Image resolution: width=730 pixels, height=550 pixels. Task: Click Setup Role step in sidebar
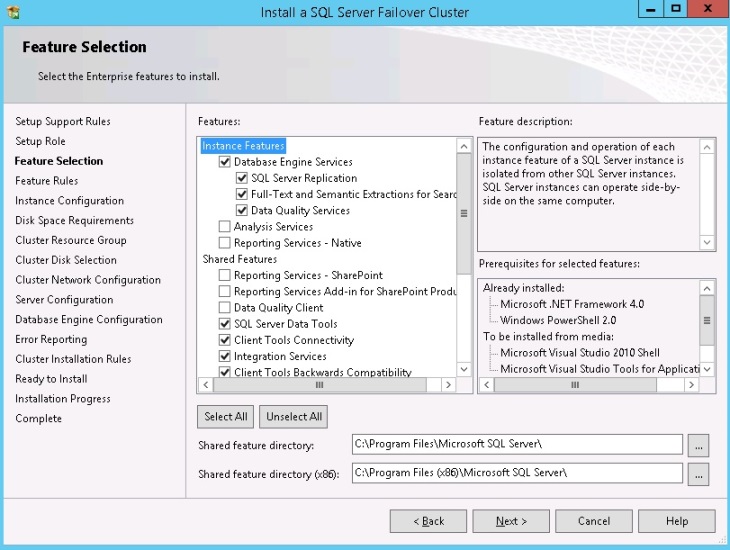[x=40, y=141]
